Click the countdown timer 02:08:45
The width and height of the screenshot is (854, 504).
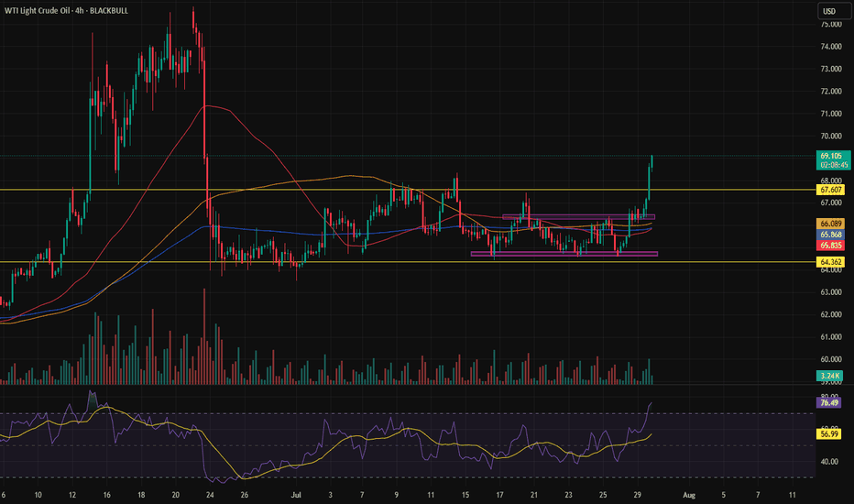[833, 165]
